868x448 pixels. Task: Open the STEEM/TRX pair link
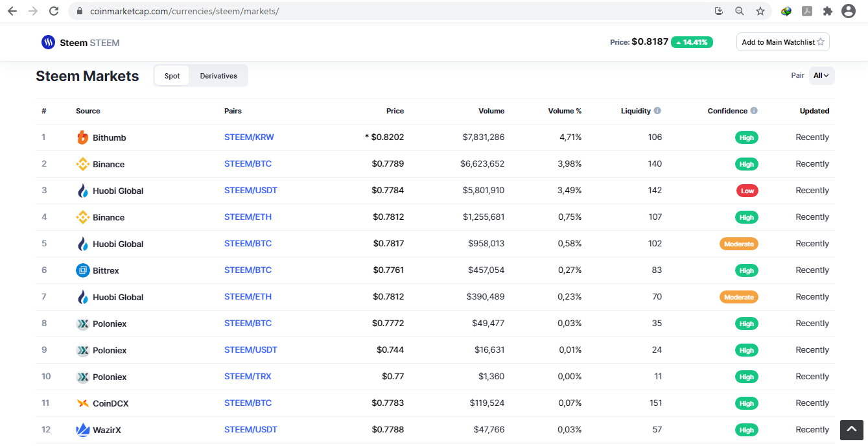(x=248, y=377)
